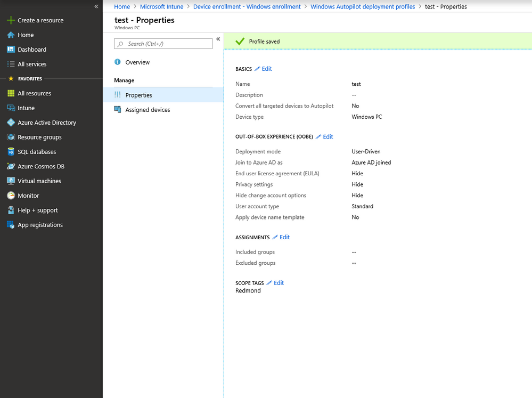
Task: Click the Azure Active Directory diamond icon
Action: pos(11,123)
